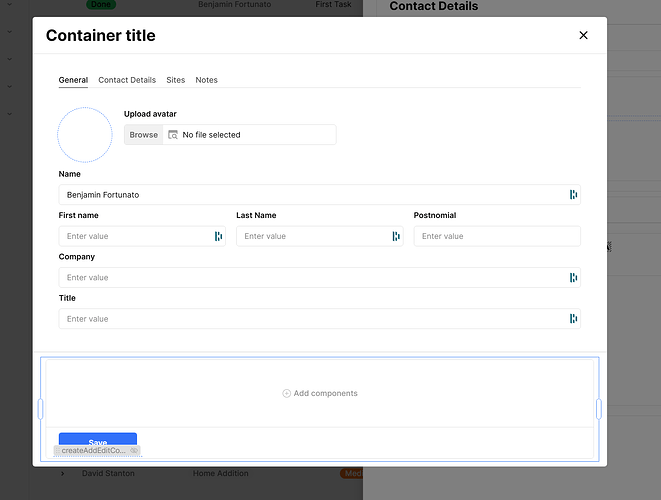The width and height of the screenshot is (661, 500).
Task: Open the Sites tab
Action: (175, 80)
